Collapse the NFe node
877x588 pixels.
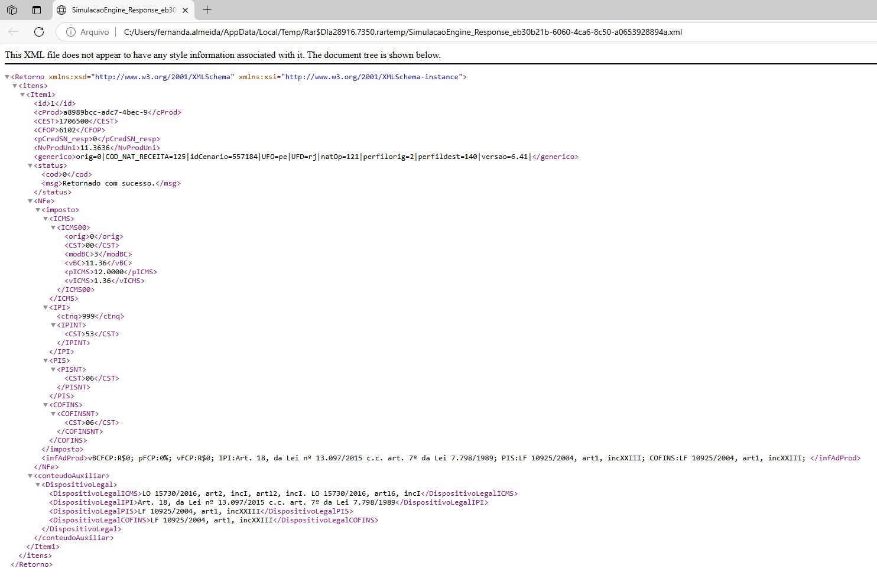point(30,201)
